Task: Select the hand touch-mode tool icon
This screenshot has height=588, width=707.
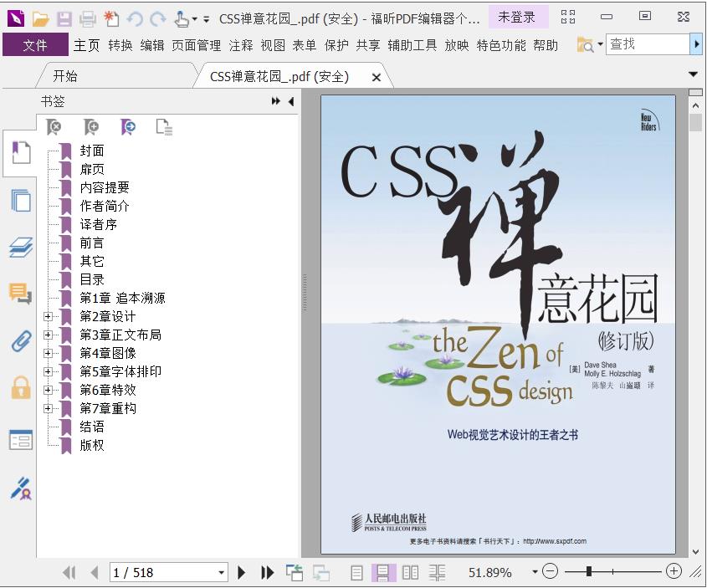Action: pyautogui.click(x=182, y=19)
